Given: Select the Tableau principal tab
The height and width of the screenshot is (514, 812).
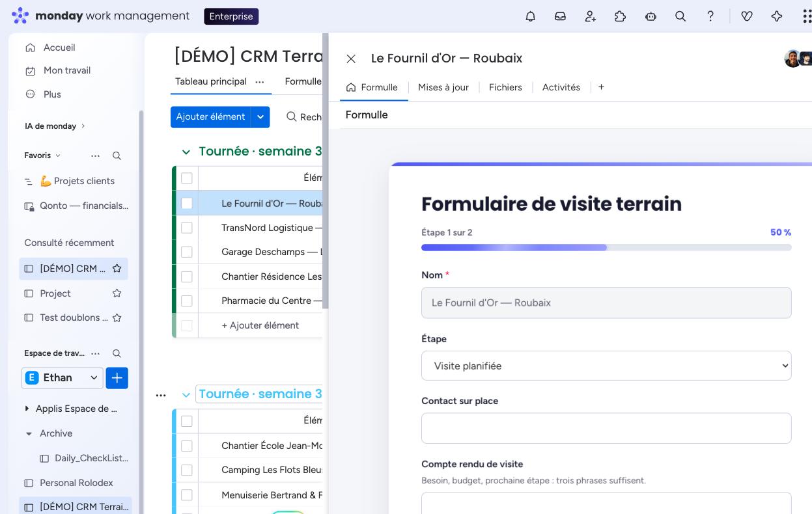Looking at the screenshot, I should (x=211, y=81).
